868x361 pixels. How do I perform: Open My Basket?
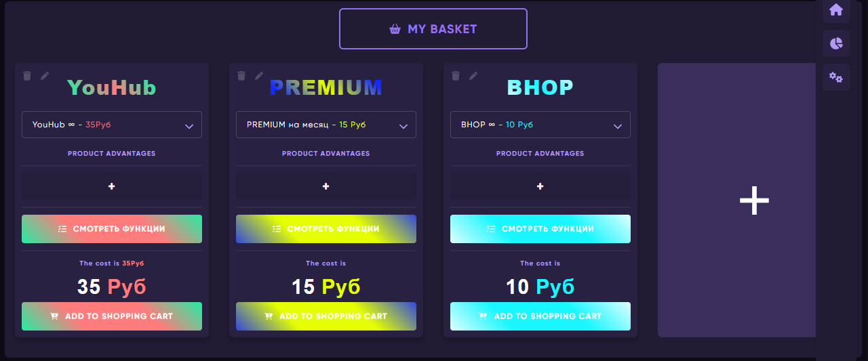tap(433, 29)
